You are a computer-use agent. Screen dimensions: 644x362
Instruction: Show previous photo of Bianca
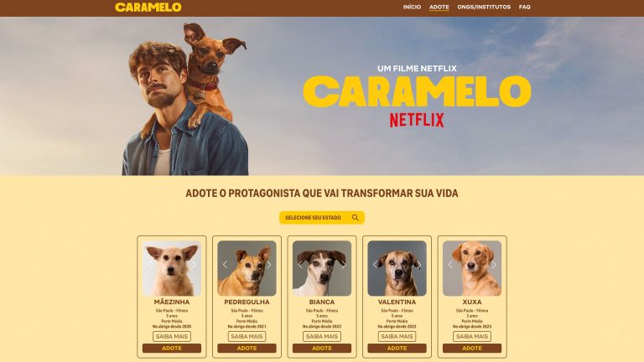tap(300, 265)
